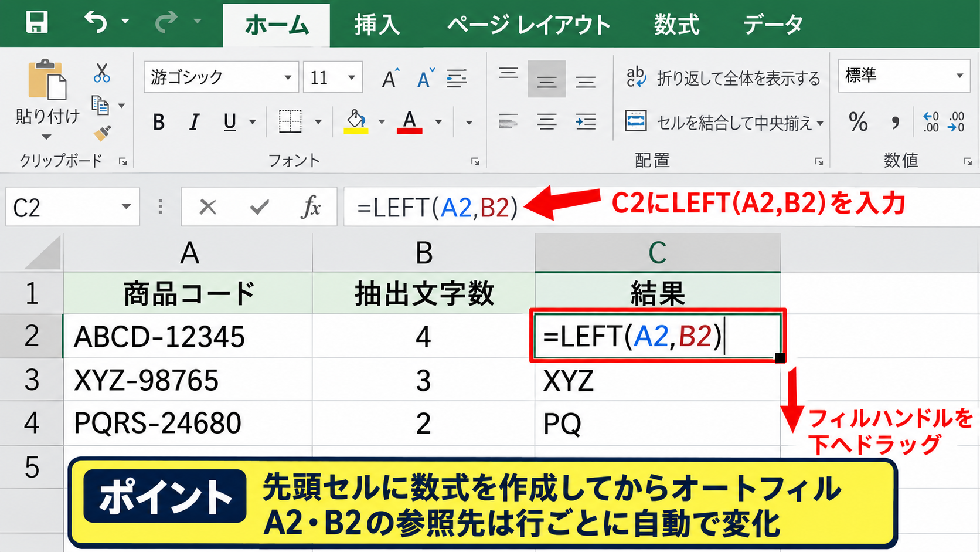Toggle Bold formatting

[x=159, y=122]
